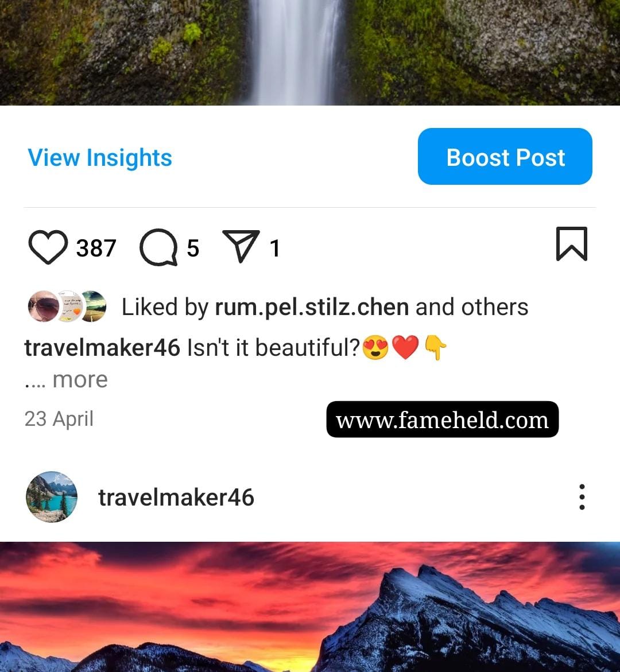The width and height of the screenshot is (620, 672).
Task: Tap the Boost Post button
Action: (505, 157)
